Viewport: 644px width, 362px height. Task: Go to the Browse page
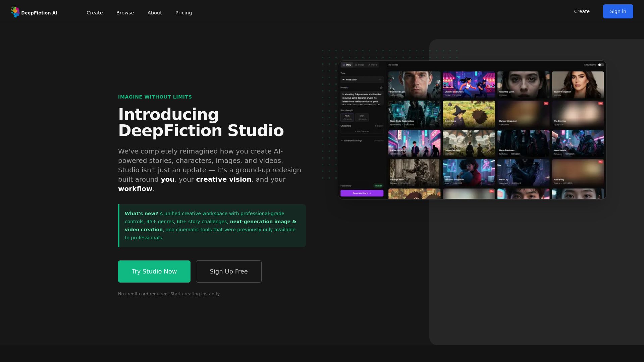[x=125, y=13]
